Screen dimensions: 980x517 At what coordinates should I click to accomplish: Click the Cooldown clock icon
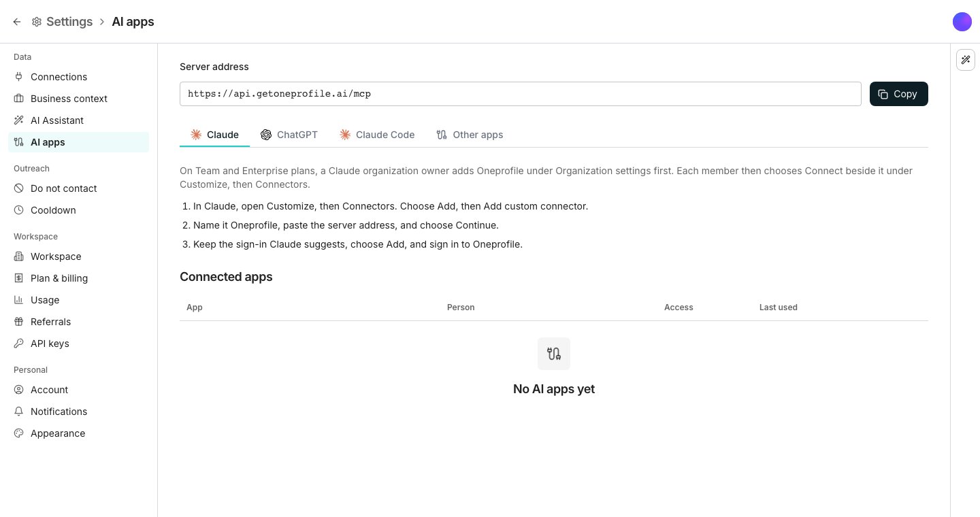click(x=19, y=210)
